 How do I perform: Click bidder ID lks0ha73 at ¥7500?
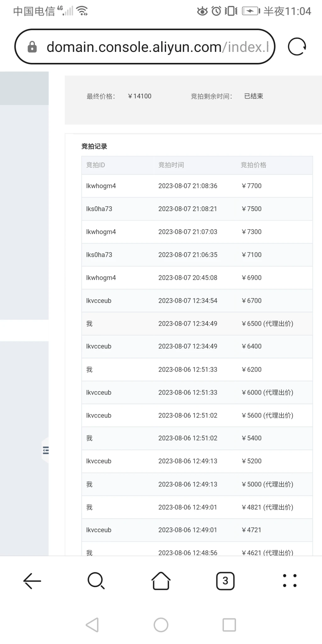(x=99, y=209)
